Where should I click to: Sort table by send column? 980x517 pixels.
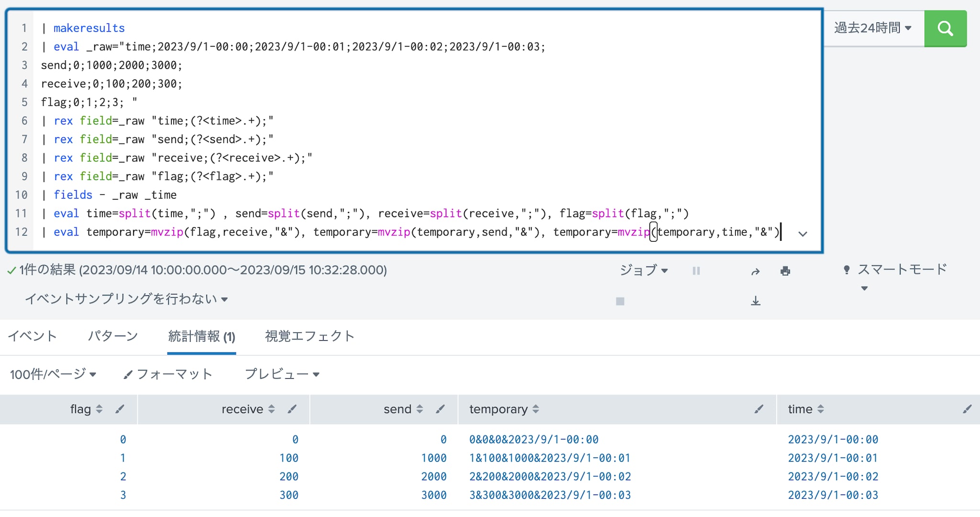(x=403, y=409)
